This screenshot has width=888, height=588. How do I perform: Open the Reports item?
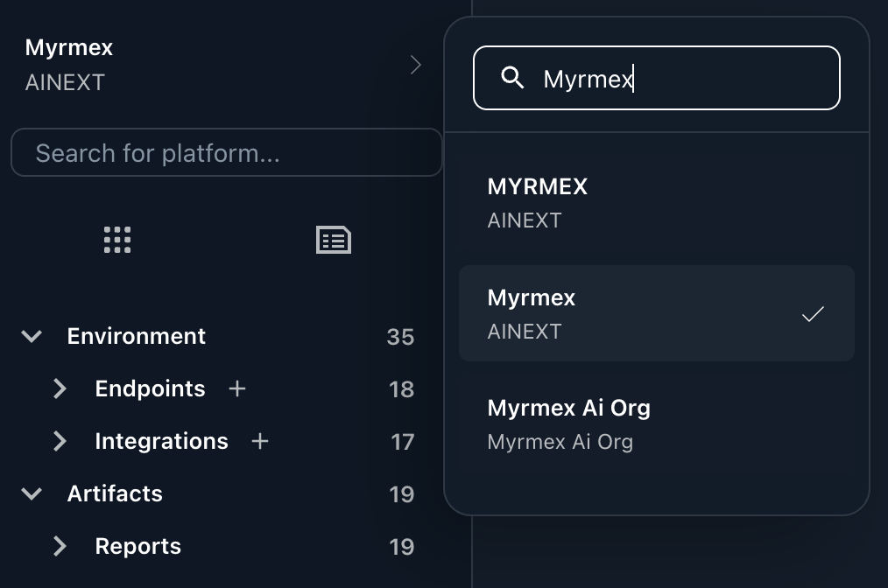(x=138, y=546)
